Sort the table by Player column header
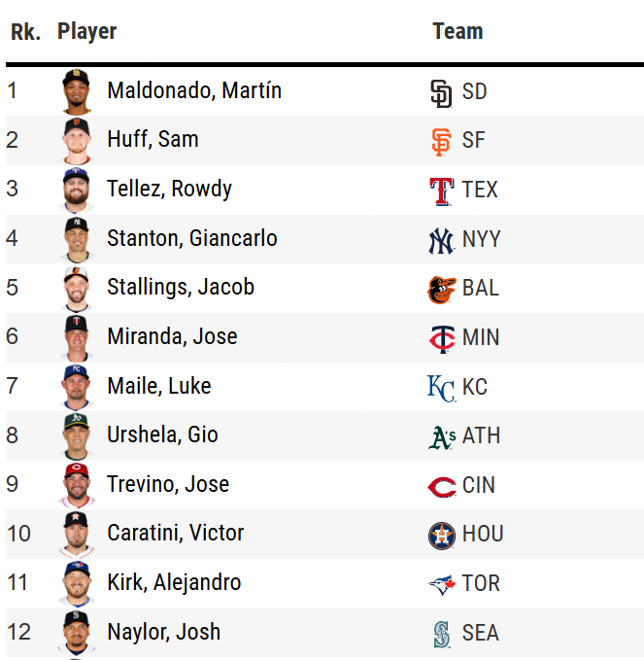This screenshot has width=644, height=660. pos(86,31)
